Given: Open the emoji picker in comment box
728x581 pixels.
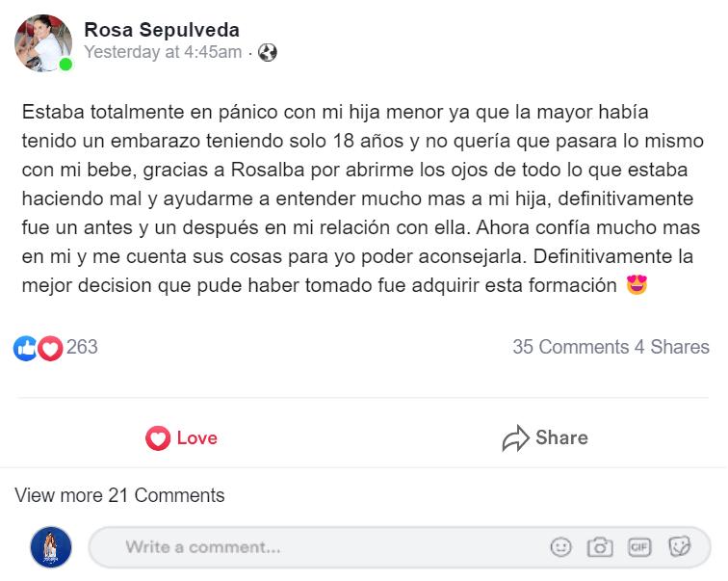Looking at the screenshot, I should pos(560,547).
